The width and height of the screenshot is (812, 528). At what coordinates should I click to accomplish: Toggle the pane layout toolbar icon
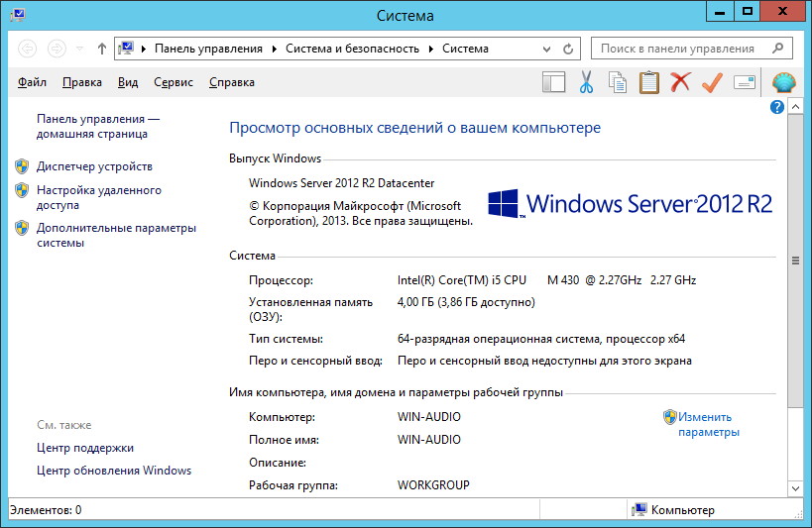(x=553, y=82)
